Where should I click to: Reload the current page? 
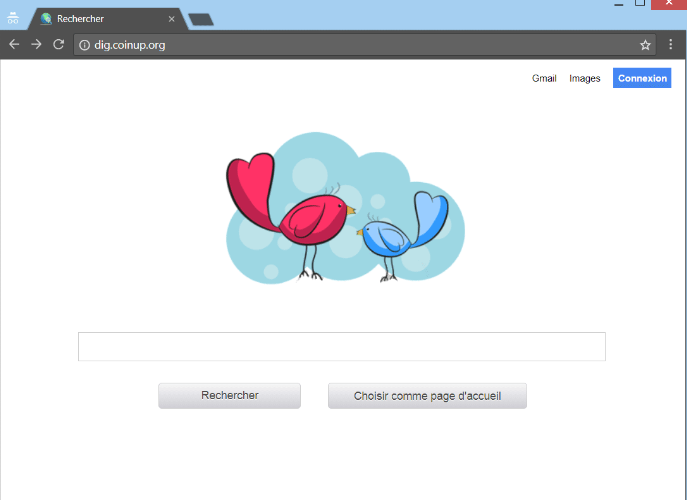[x=59, y=44]
